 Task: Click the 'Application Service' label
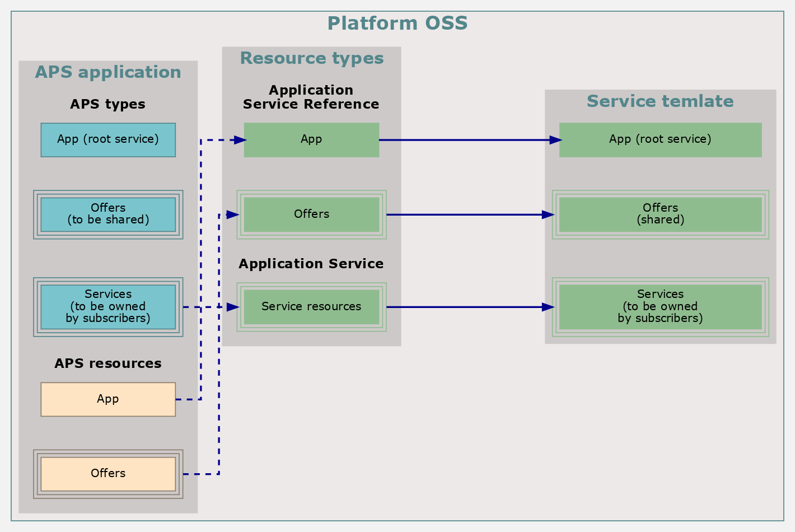coord(311,264)
